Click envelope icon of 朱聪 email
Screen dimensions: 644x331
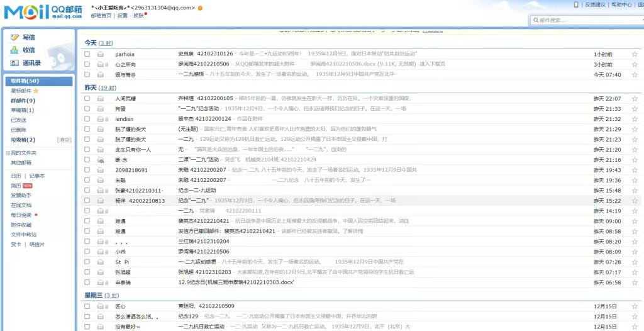[x=100, y=180]
